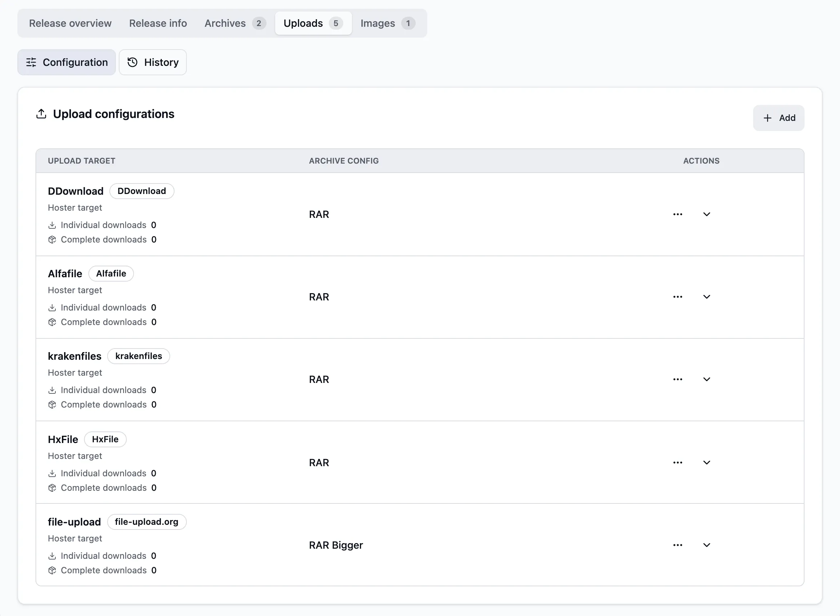The height and width of the screenshot is (616, 840).
Task: Open the Release info tab
Action: pos(158,23)
